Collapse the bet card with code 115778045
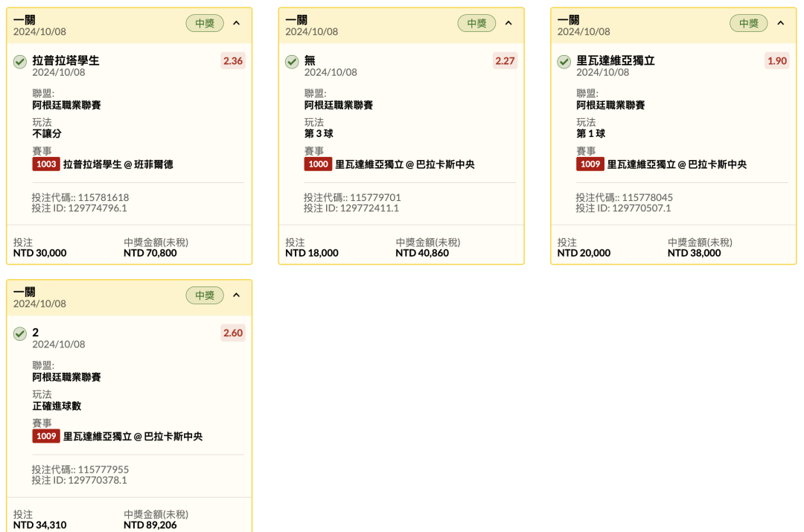Image resolution: width=804 pixels, height=532 pixels. [780, 23]
